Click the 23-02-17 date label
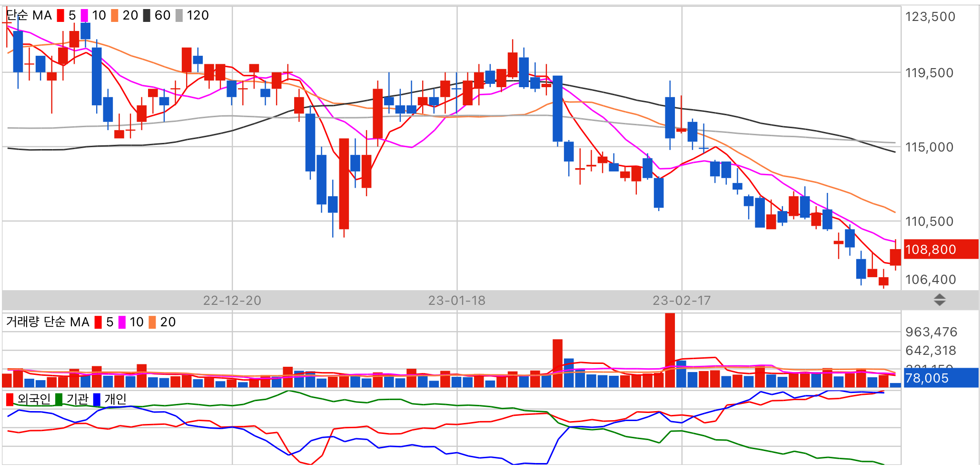The width and height of the screenshot is (980, 473). coord(682,301)
